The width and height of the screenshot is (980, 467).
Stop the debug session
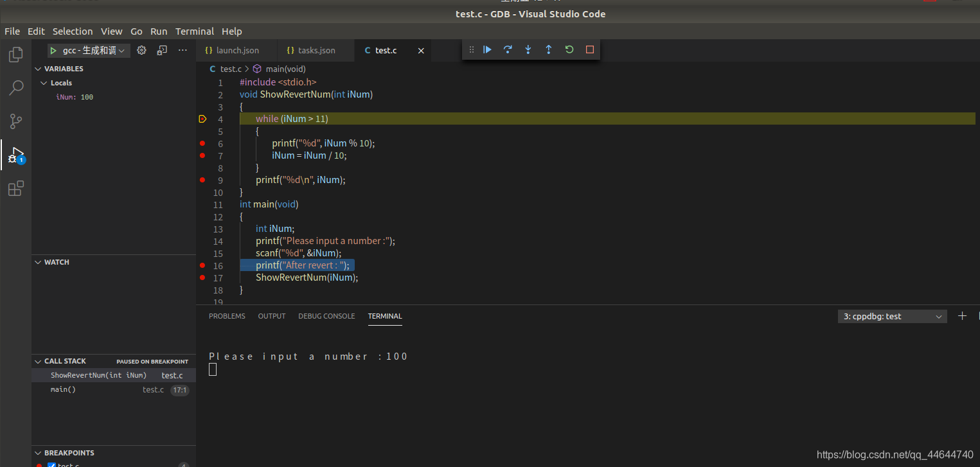click(590, 49)
